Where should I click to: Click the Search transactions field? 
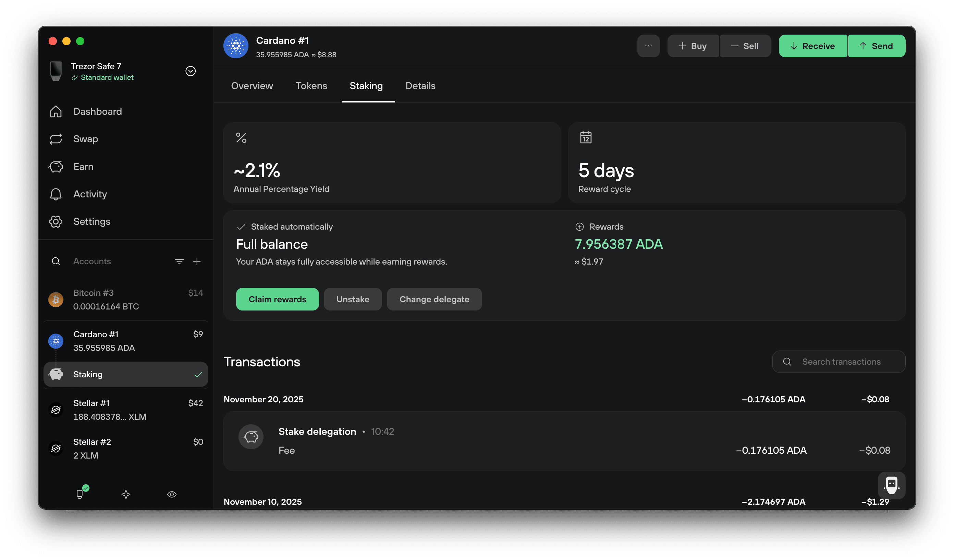[839, 362]
